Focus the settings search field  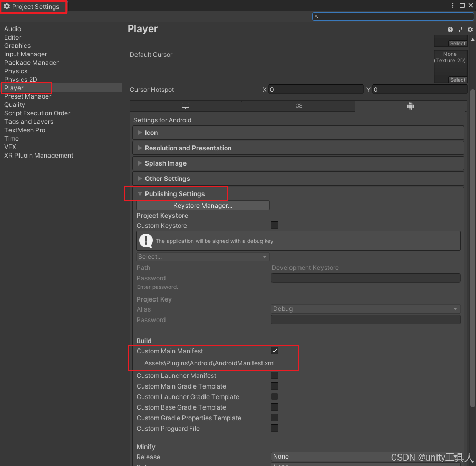pyautogui.click(x=393, y=16)
